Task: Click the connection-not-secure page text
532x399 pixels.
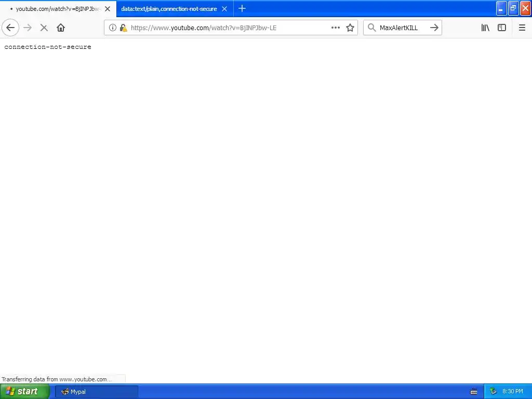Action: coord(48,47)
